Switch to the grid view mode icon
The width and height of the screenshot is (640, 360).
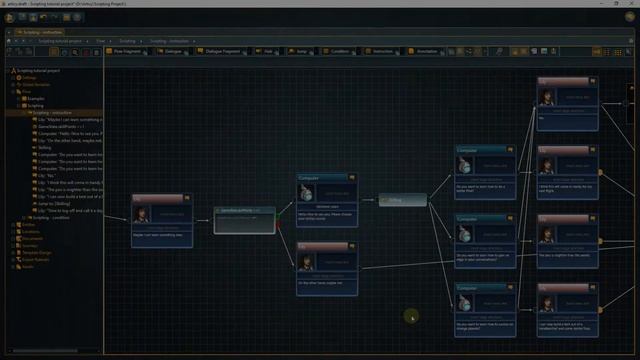pyautogui.click(x=618, y=52)
